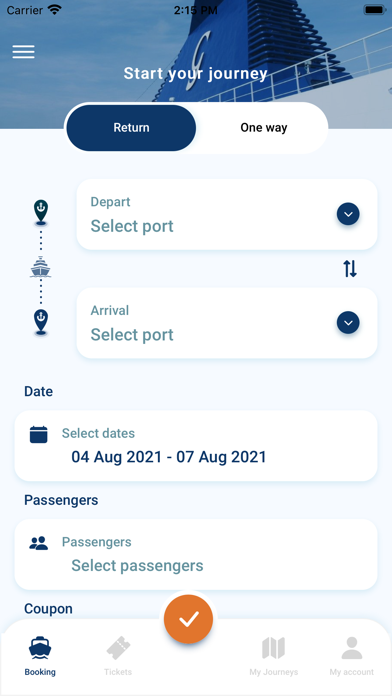Click the calendar icon
392x696 pixels.
[x=39, y=434]
